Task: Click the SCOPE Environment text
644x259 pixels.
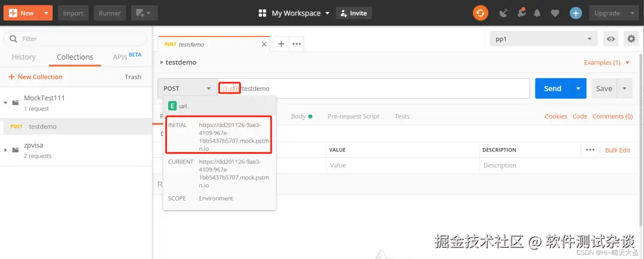Action: (x=216, y=198)
